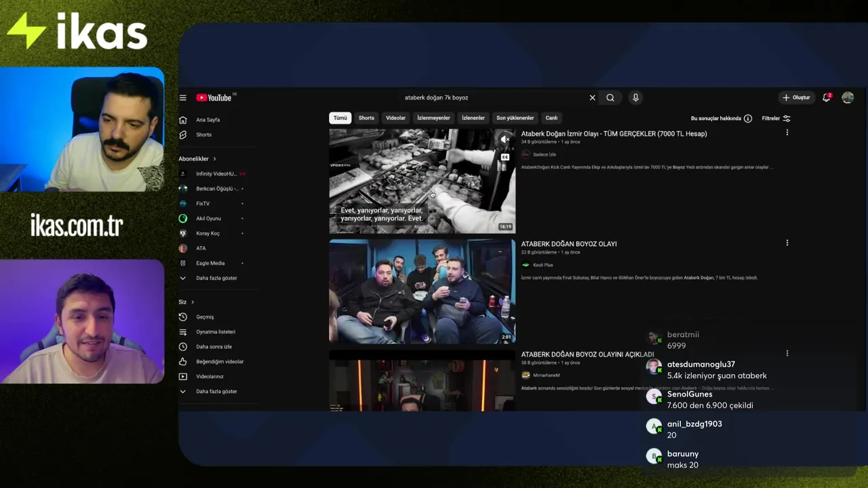This screenshot has height=488, width=868.
Task: Open the more options menu for the TÜM GERÇEKLER video
Action: click(787, 133)
